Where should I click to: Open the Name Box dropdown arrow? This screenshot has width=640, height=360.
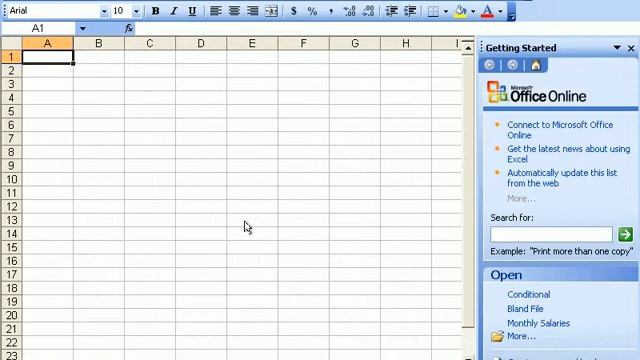click(x=83, y=29)
